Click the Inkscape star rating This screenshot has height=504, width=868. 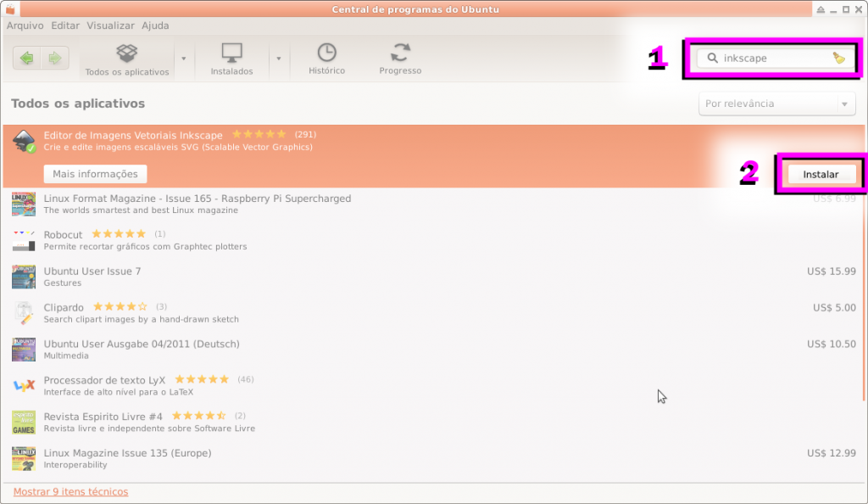point(259,134)
